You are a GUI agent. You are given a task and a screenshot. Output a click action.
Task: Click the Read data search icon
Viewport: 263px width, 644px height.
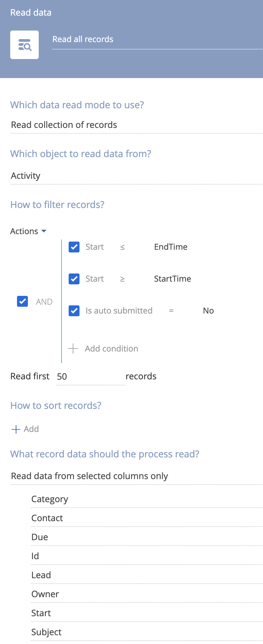[x=24, y=45]
